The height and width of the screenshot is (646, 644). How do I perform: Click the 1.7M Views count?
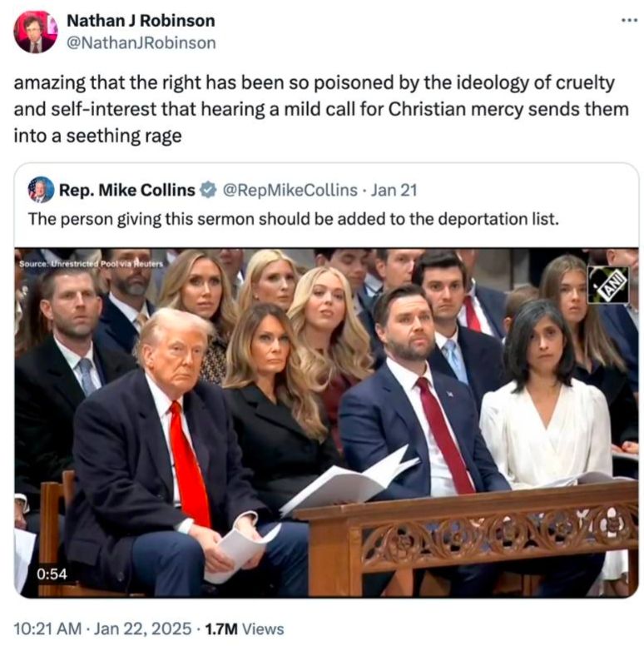[244, 629]
